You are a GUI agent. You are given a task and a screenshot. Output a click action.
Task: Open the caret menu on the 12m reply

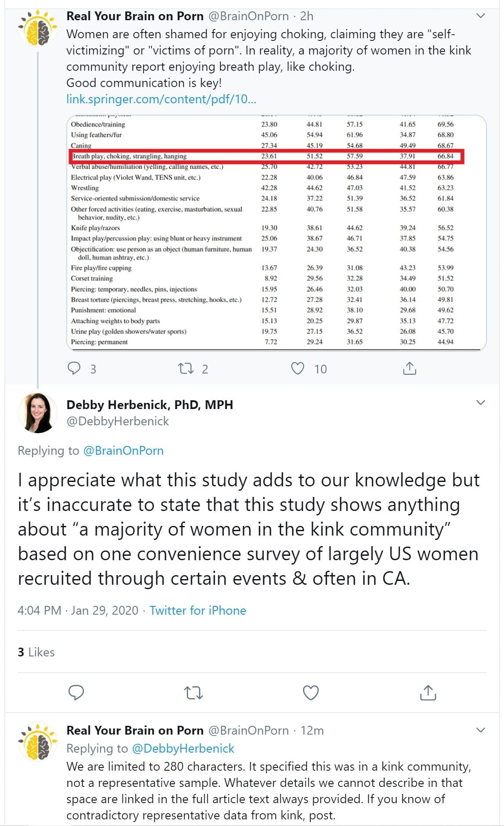[481, 730]
